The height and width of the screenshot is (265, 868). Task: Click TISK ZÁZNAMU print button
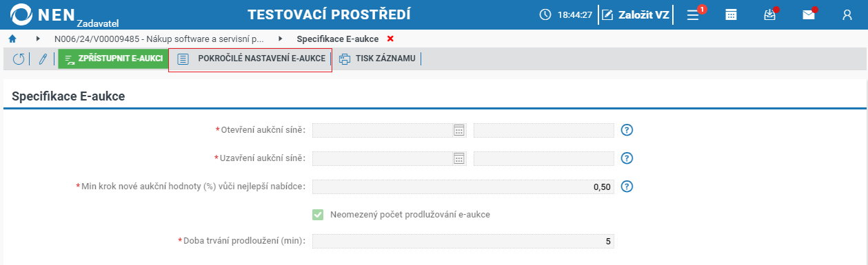pos(377,59)
